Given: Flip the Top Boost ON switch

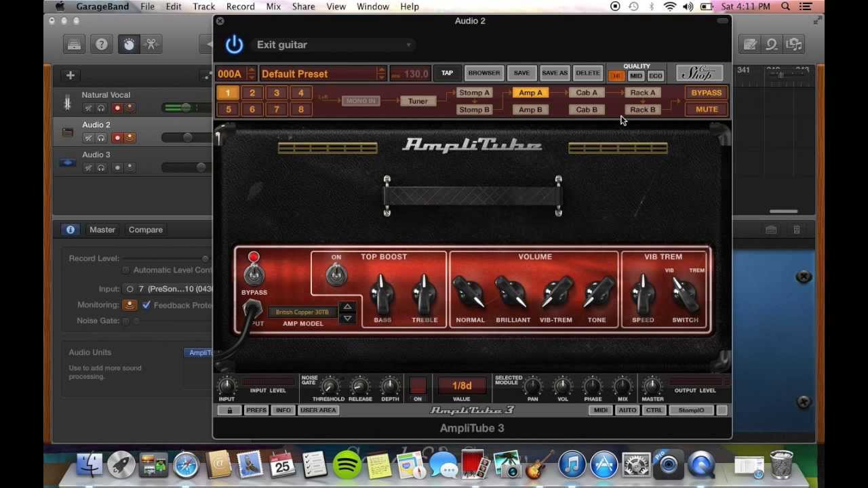Looking at the screenshot, I should tap(336, 274).
